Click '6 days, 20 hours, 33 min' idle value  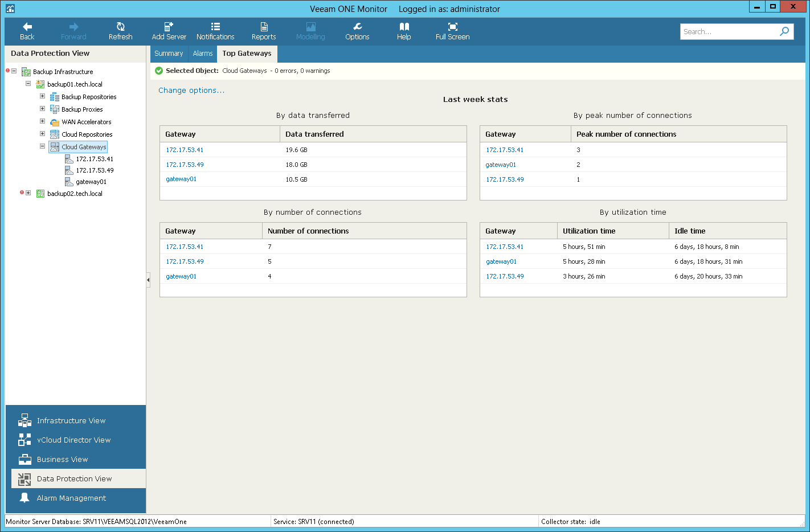[708, 276]
